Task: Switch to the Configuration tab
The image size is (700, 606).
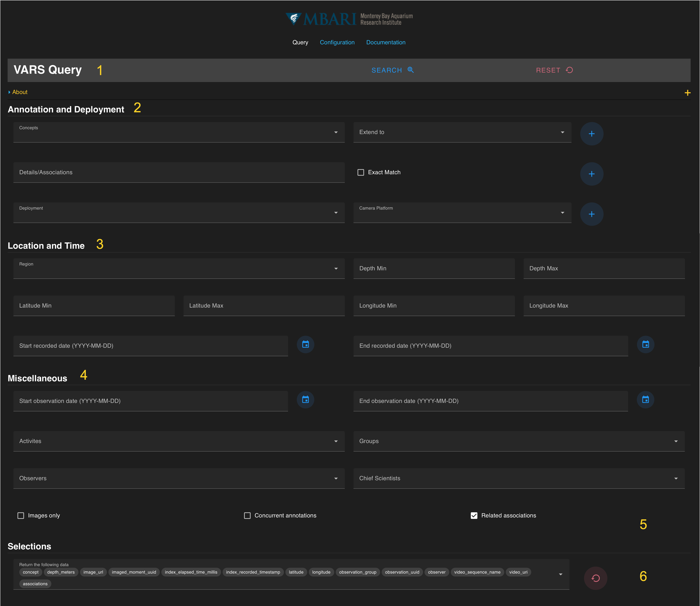Action: click(x=337, y=42)
